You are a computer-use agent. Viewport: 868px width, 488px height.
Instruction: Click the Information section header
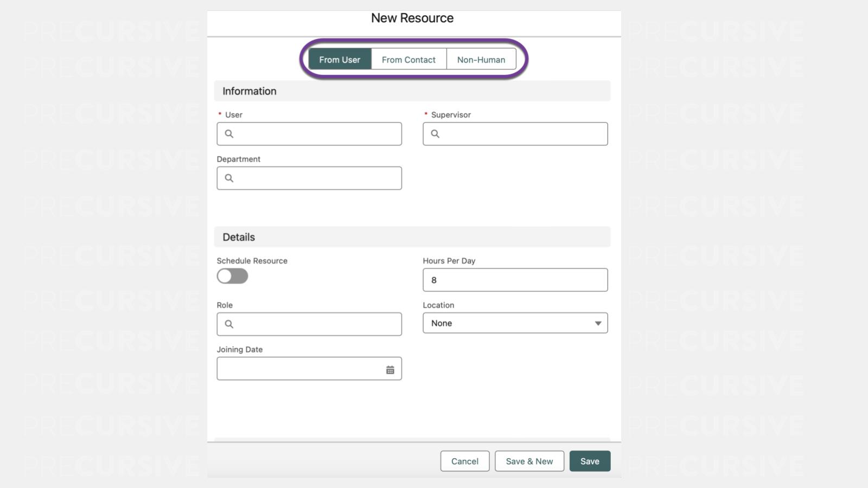(x=412, y=91)
